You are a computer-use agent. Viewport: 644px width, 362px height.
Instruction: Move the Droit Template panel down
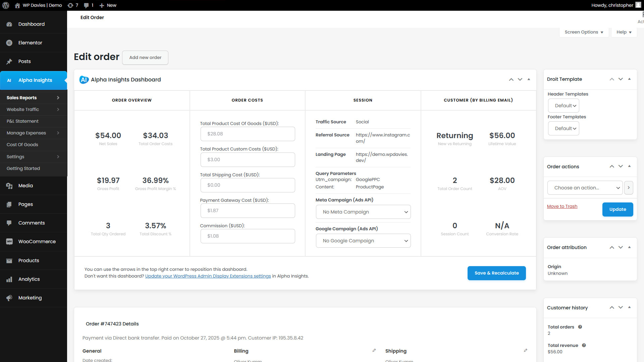[x=621, y=79]
